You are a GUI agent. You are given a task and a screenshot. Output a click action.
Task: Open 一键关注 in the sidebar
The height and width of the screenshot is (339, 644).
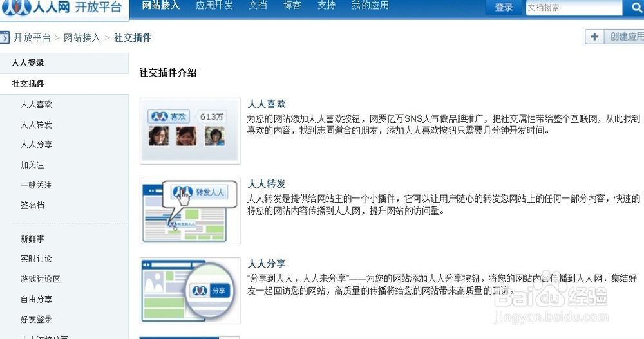click(37, 185)
